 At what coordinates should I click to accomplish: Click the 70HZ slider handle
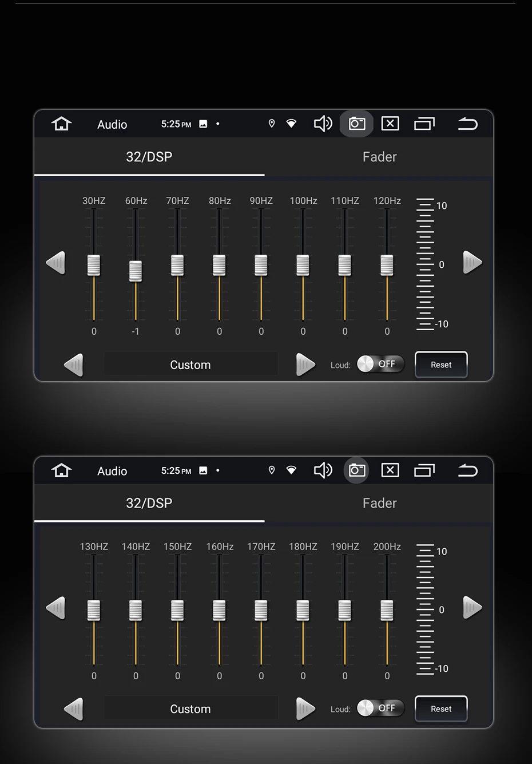[x=177, y=265]
